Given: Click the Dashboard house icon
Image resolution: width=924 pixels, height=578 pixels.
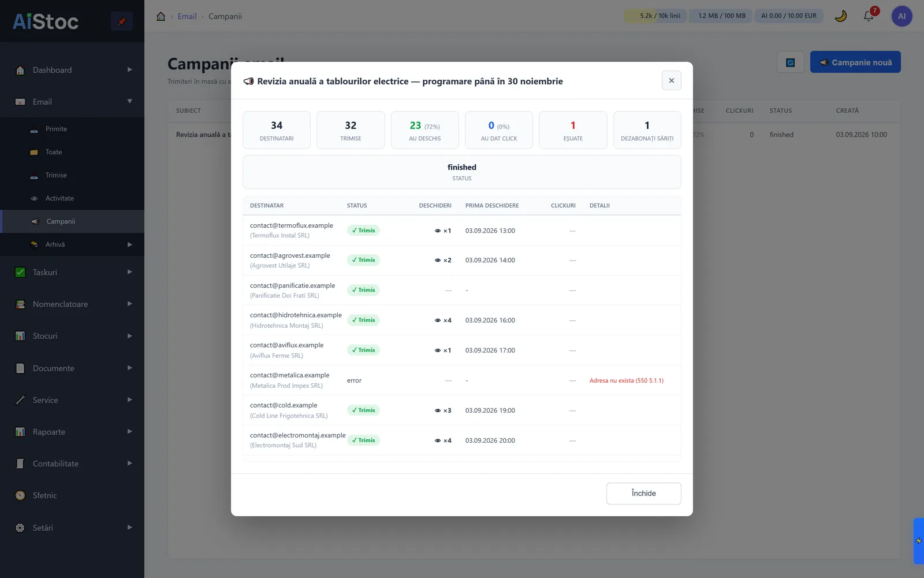Looking at the screenshot, I should pos(20,70).
